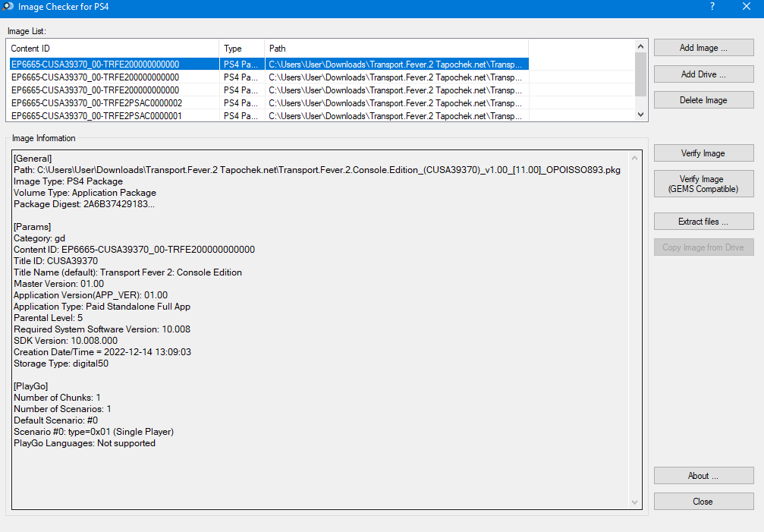Viewport: 764px width, 532px height.
Task: Click the 'SDK Version: 10.008.000' line
Action: 66,341
